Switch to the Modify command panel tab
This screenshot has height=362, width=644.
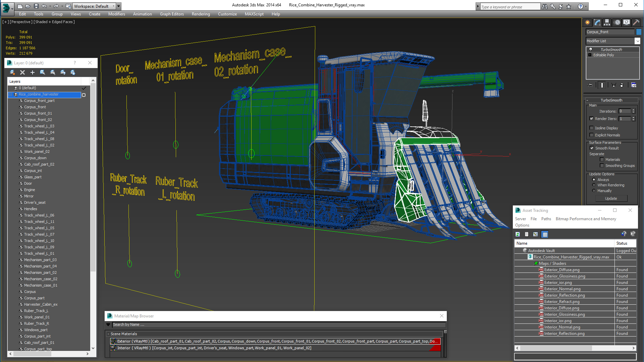(597, 22)
